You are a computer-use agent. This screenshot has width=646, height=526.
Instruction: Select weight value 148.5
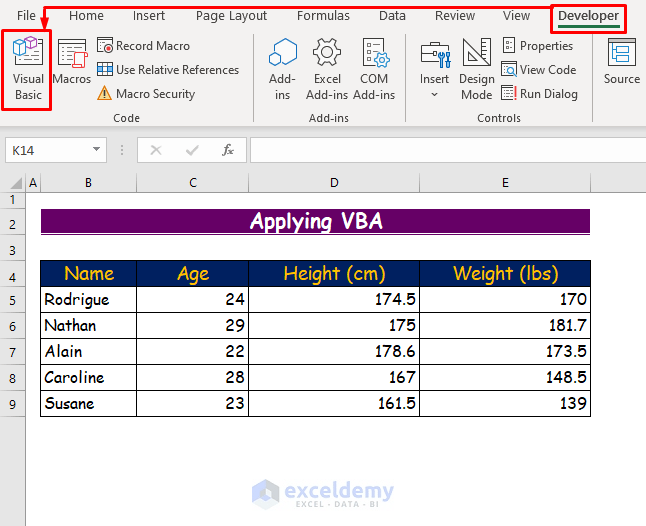[505, 377]
